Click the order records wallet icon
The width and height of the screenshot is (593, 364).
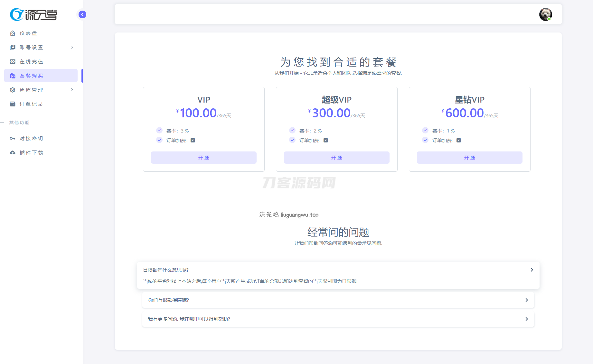pyautogui.click(x=13, y=104)
